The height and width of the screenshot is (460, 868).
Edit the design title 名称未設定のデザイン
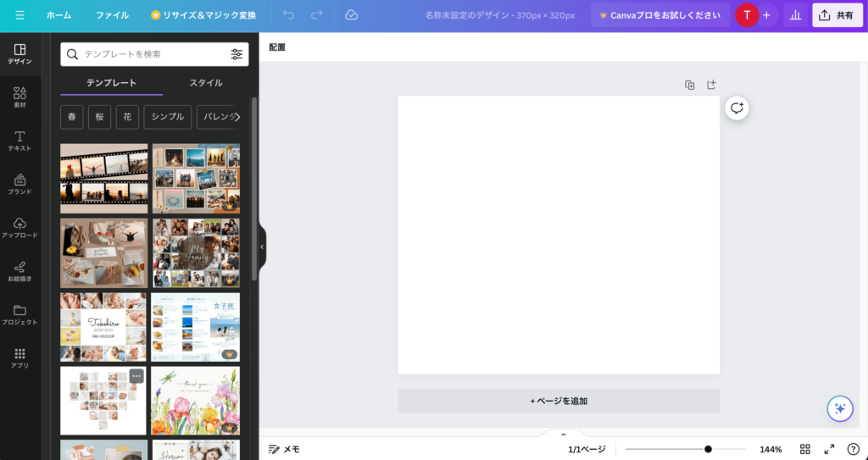point(500,15)
